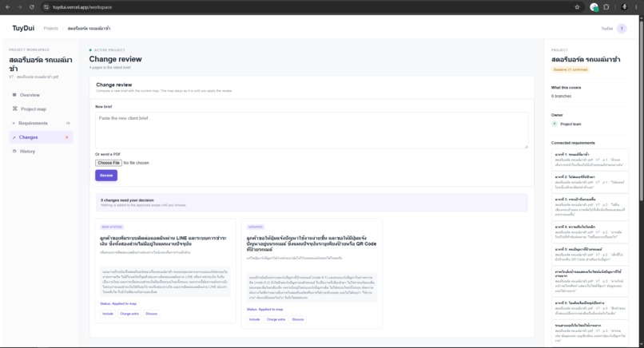Click the 'Connected requirements' heading
The image size is (644, 348).
click(x=573, y=143)
